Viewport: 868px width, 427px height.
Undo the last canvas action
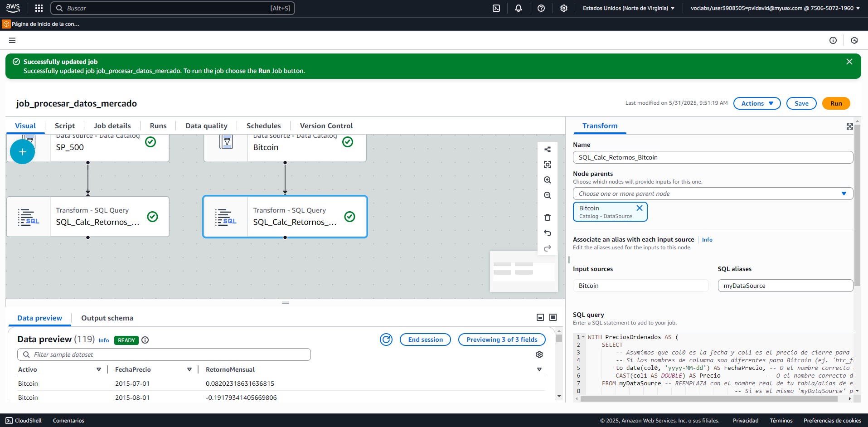coord(548,233)
